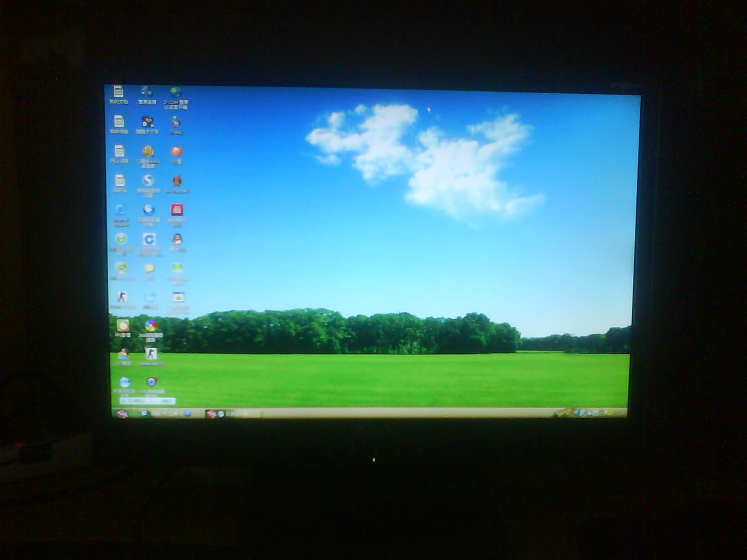Open the blue-yellow round icon below the folder

[150, 297]
